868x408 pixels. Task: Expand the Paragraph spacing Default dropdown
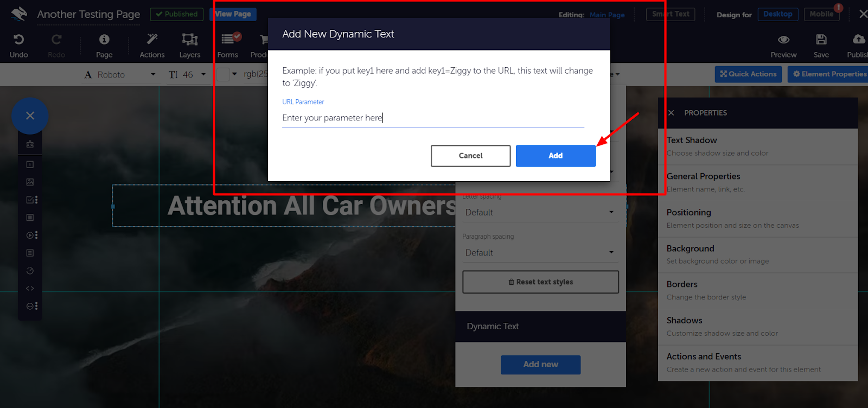pos(540,252)
